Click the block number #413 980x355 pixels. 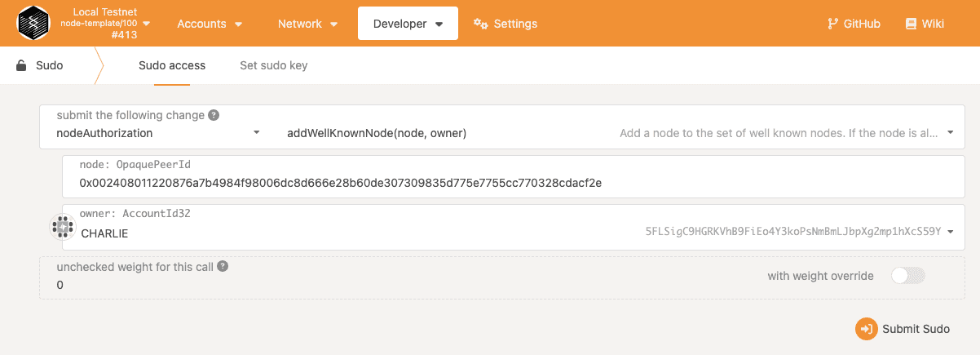[x=123, y=35]
